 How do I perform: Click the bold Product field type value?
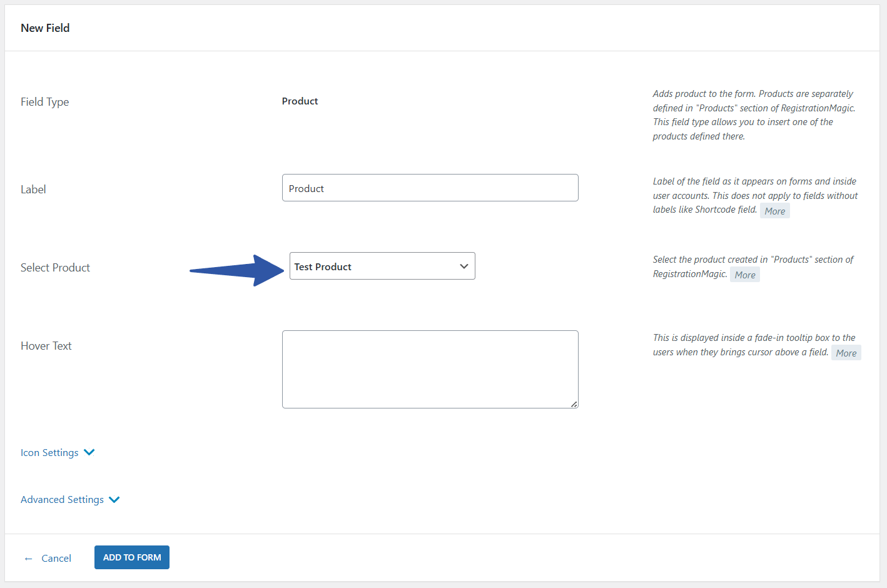pos(300,101)
